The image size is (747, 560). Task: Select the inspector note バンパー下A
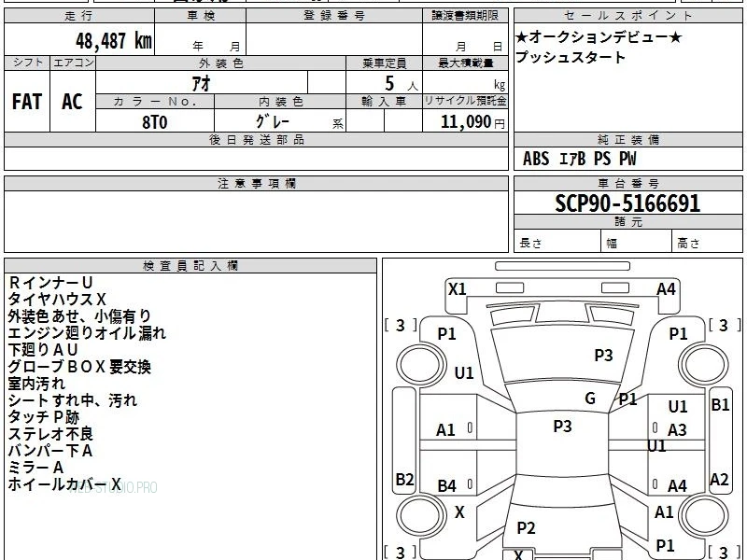click(x=50, y=451)
